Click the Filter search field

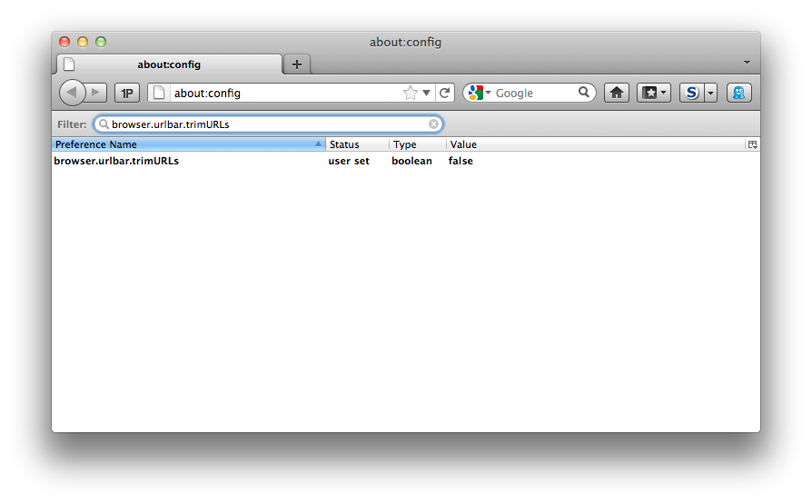tap(268, 124)
